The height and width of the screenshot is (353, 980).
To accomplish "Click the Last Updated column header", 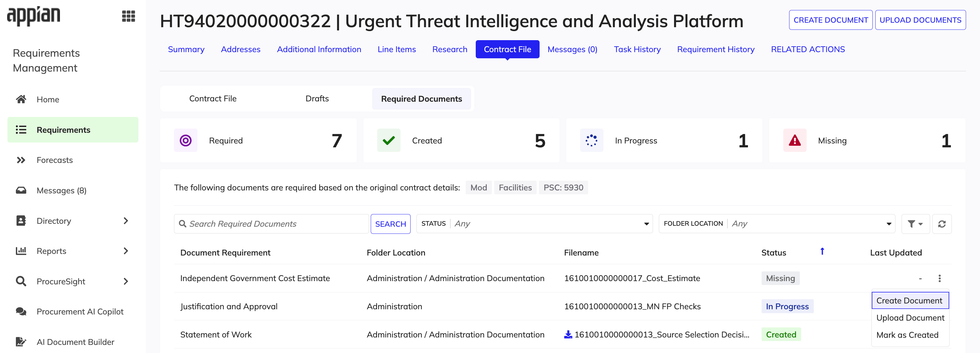I will click(895, 253).
